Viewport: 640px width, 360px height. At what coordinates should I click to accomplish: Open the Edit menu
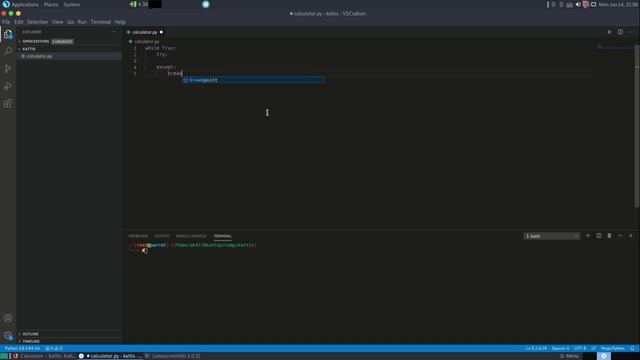pyautogui.click(x=19, y=22)
